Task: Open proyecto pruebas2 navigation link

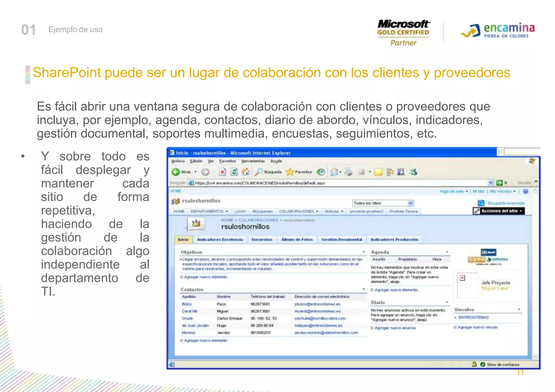Action: 367,211
